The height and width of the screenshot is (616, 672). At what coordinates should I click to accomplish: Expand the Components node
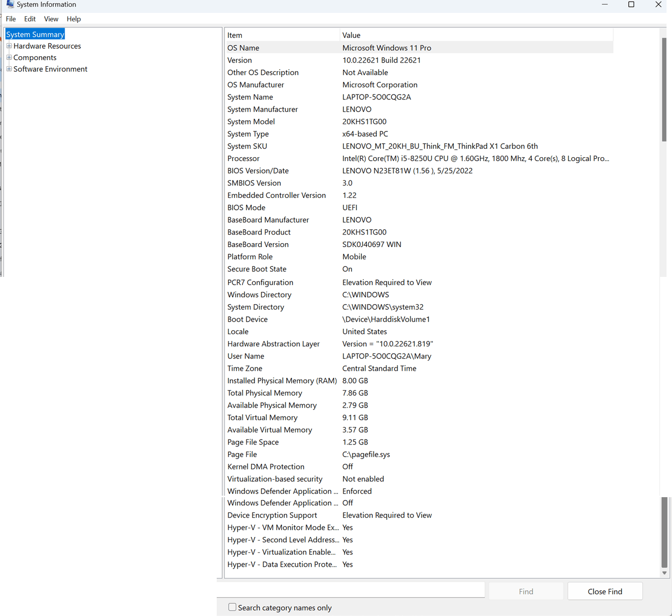(x=9, y=57)
